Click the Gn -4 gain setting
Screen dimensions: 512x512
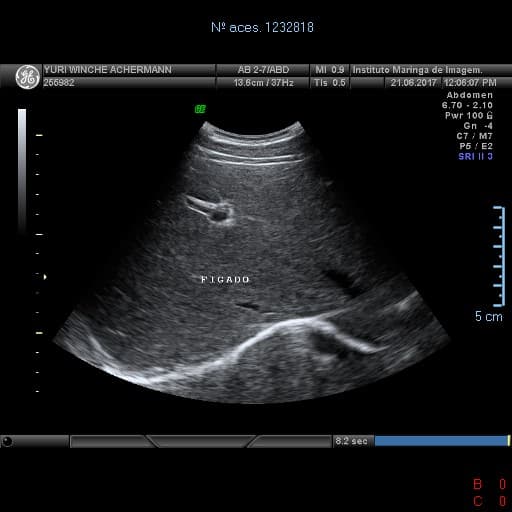(478, 126)
